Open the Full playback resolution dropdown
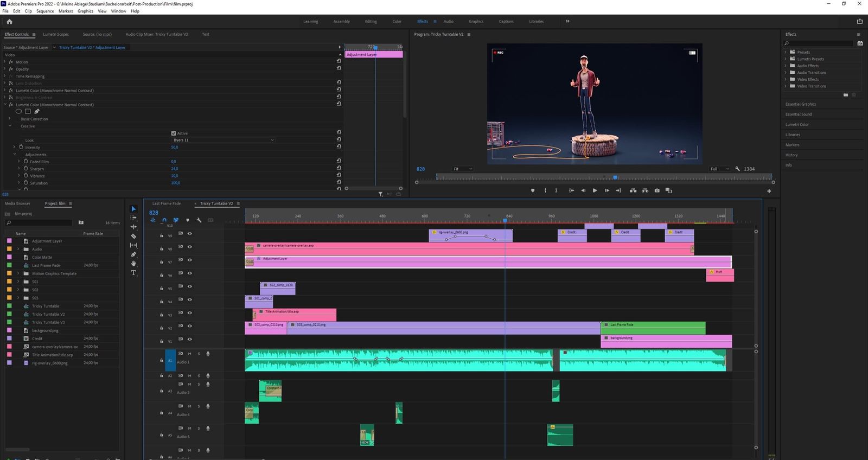 [x=720, y=169]
